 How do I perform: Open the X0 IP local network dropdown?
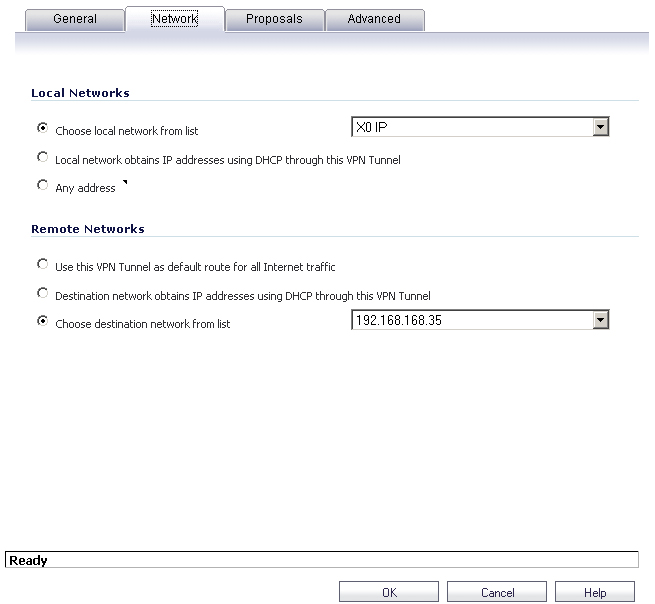(480, 127)
